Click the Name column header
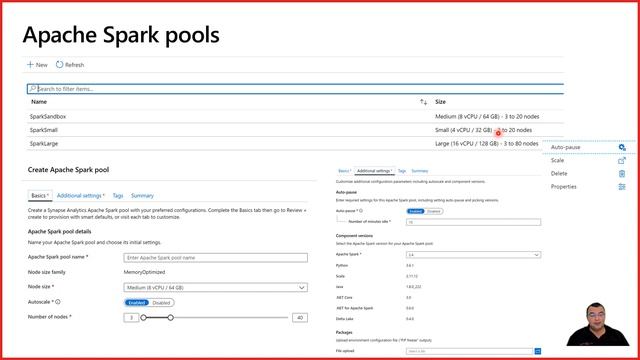 [39, 102]
